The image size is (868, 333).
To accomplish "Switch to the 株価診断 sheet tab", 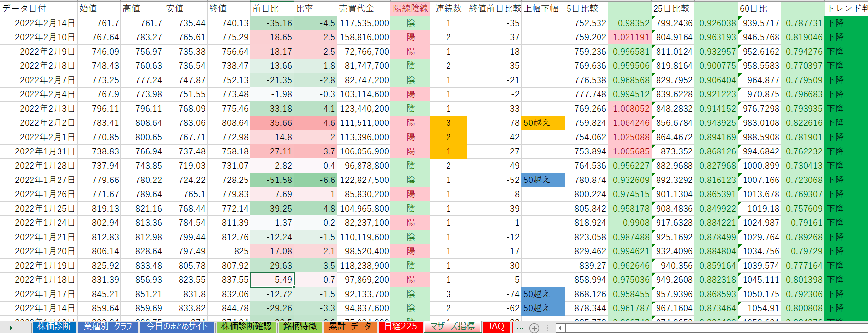I will 54,327.
